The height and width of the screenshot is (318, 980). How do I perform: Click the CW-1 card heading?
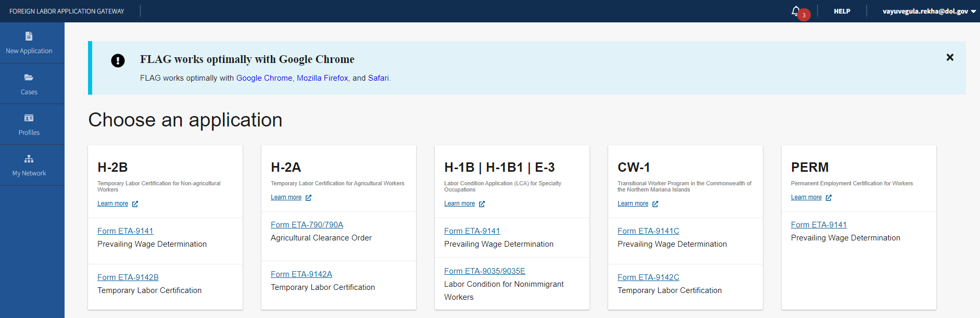pyautogui.click(x=634, y=167)
